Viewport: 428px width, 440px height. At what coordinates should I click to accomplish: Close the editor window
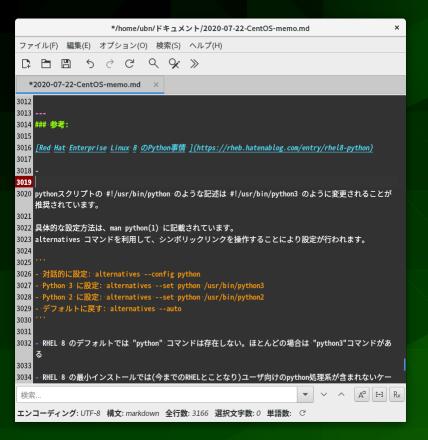(x=397, y=28)
